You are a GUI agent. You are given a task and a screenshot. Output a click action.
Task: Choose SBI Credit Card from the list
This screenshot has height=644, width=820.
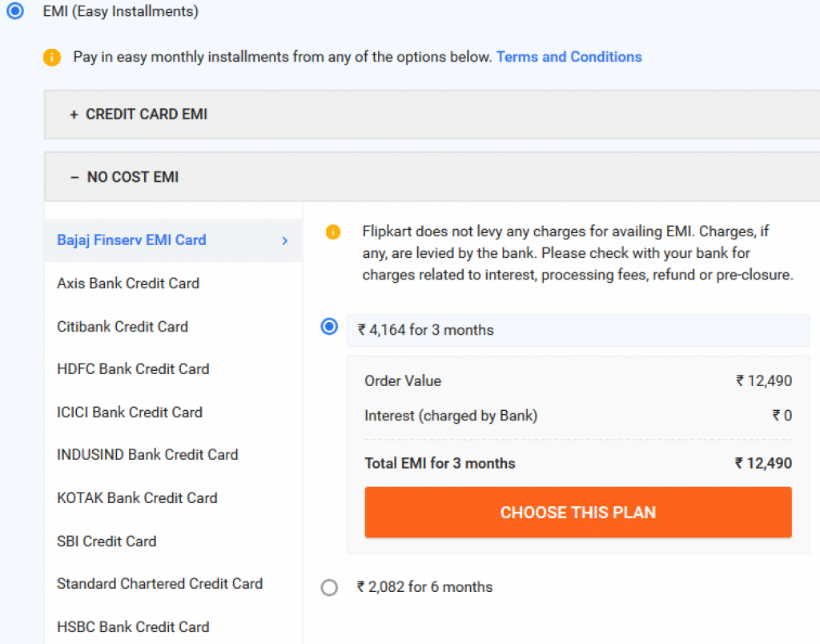click(106, 541)
